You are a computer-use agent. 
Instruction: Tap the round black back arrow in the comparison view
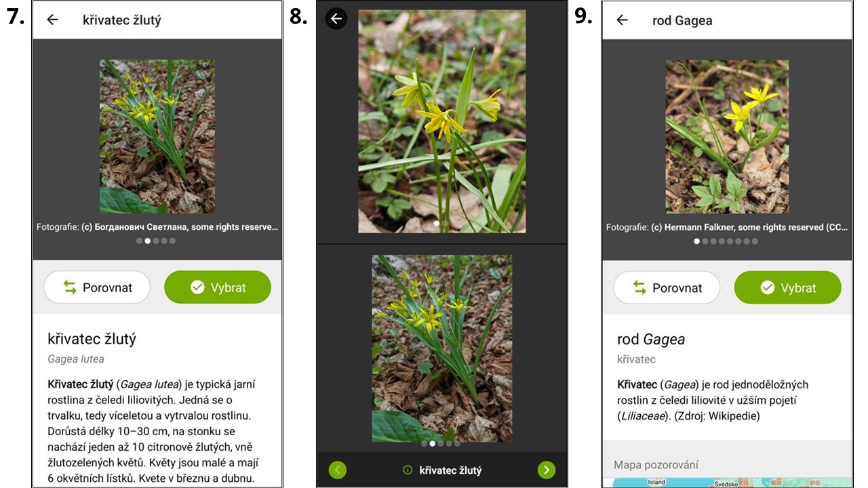pyautogui.click(x=336, y=18)
